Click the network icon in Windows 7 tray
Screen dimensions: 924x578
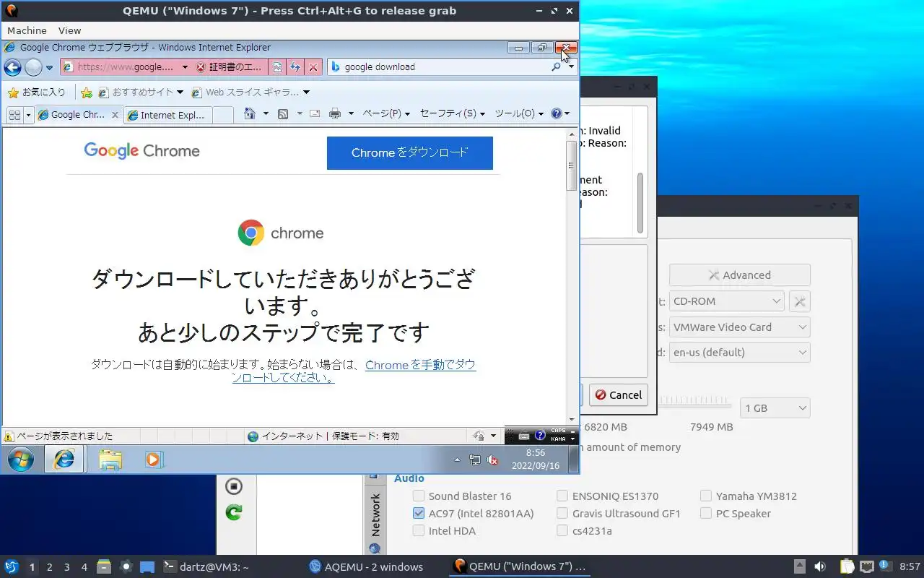click(474, 460)
